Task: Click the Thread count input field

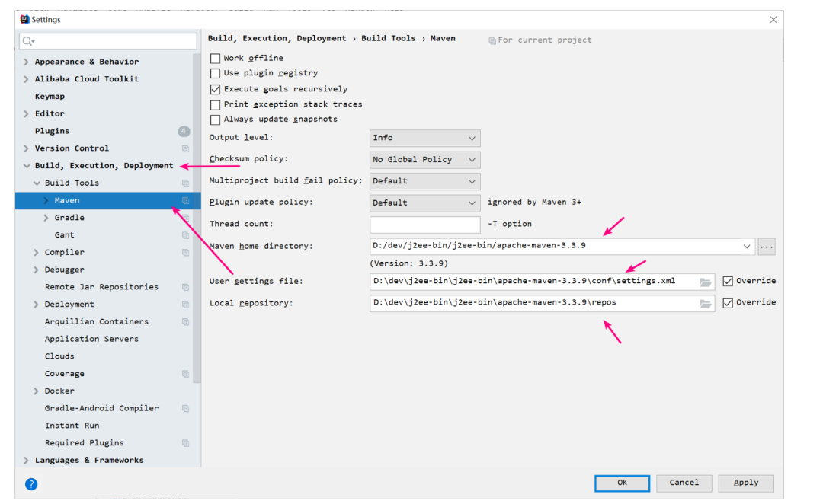Action: click(424, 225)
